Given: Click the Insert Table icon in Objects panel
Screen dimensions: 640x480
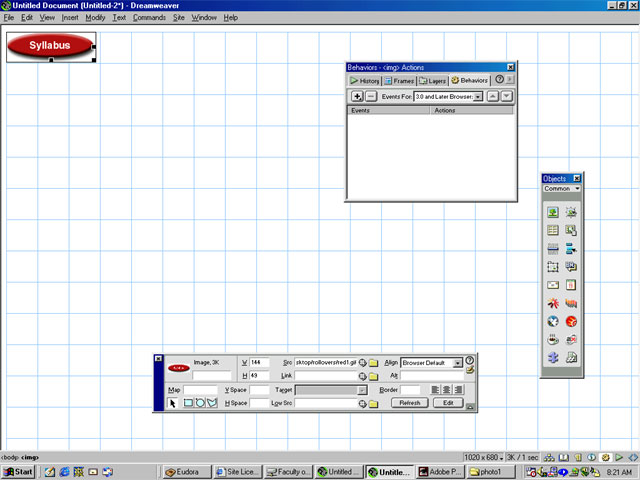Looking at the screenshot, I should 552,231.
